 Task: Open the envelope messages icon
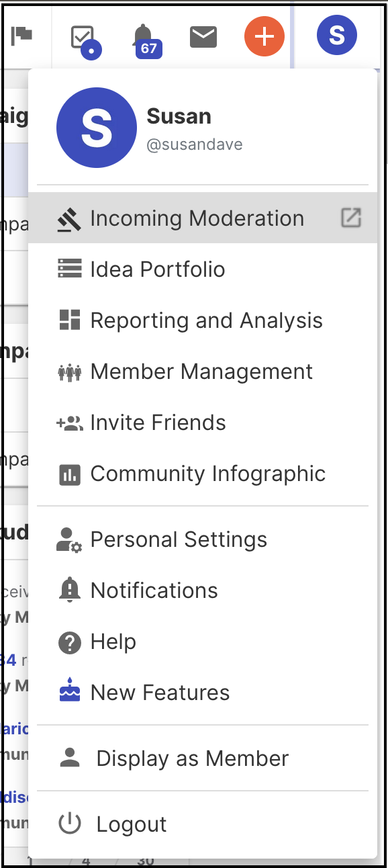coord(203,37)
